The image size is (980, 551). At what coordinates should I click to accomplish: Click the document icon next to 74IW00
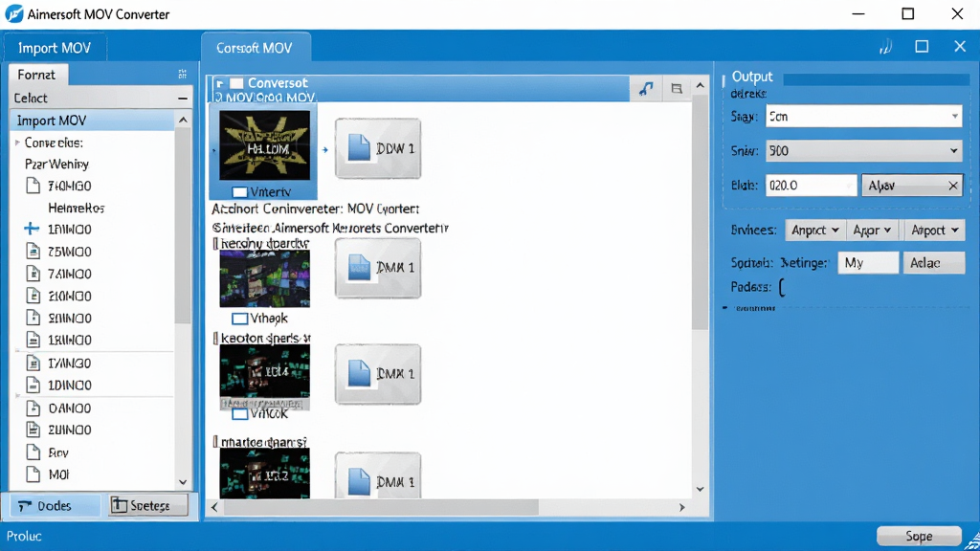tap(33, 274)
